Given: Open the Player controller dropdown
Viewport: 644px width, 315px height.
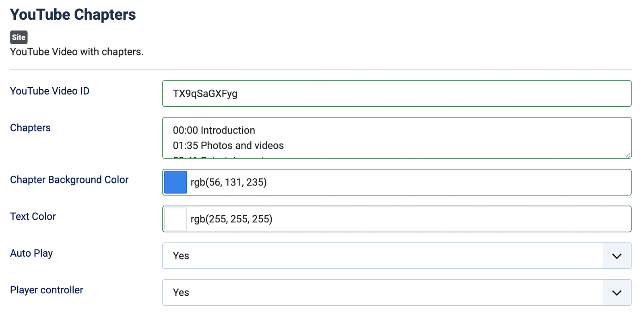Looking at the screenshot, I should point(382,292).
